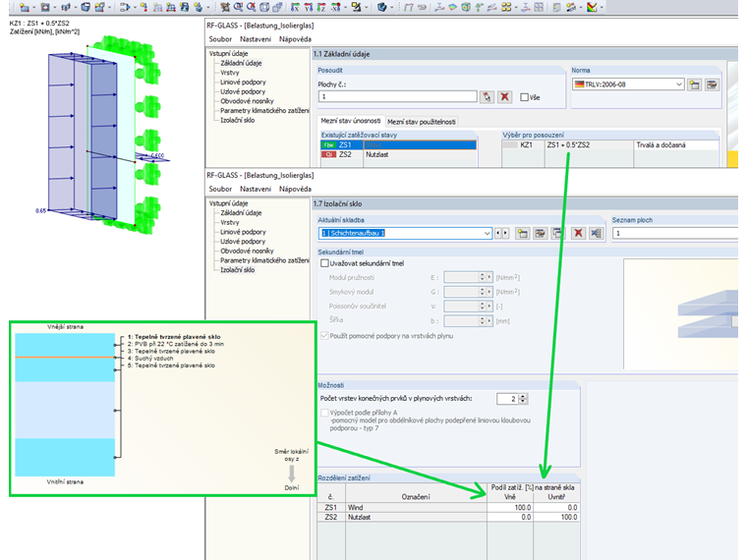The width and height of the screenshot is (747, 560).
Task: Click the stepper of Poissonův součinitel field
Action: [x=483, y=307]
